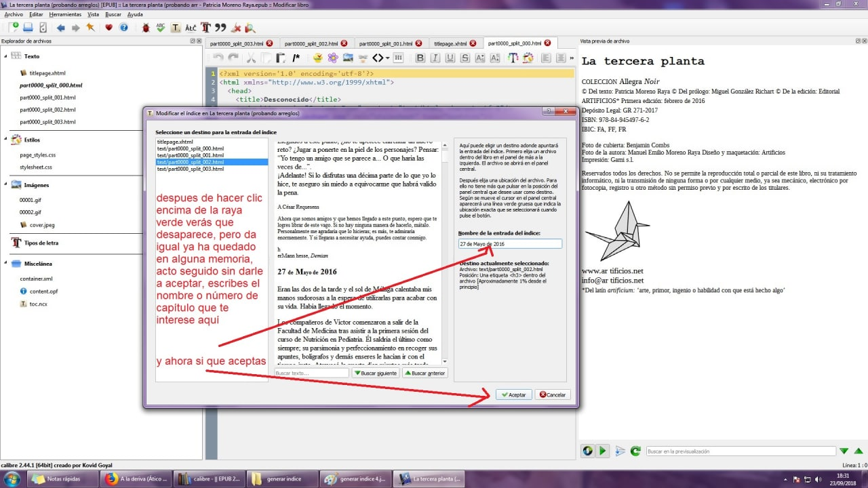This screenshot has height=488, width=868.
Task: Open toc.ncx in the file explorer
Action: (x=38, y=304)
